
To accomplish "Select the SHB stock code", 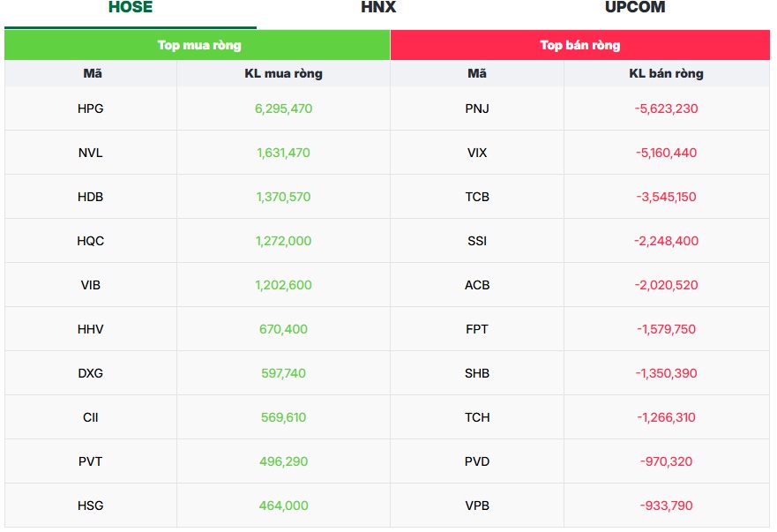I will pyautogui.click(x=477, y=373).
